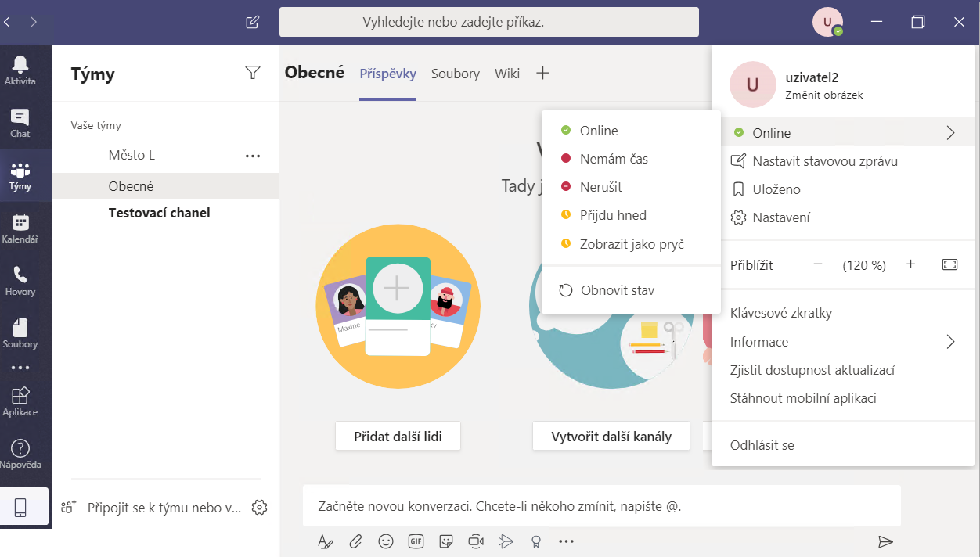Send the message with arrow icon
The height and width of the screenshot is (557, 980).
[x=885, y=541]
